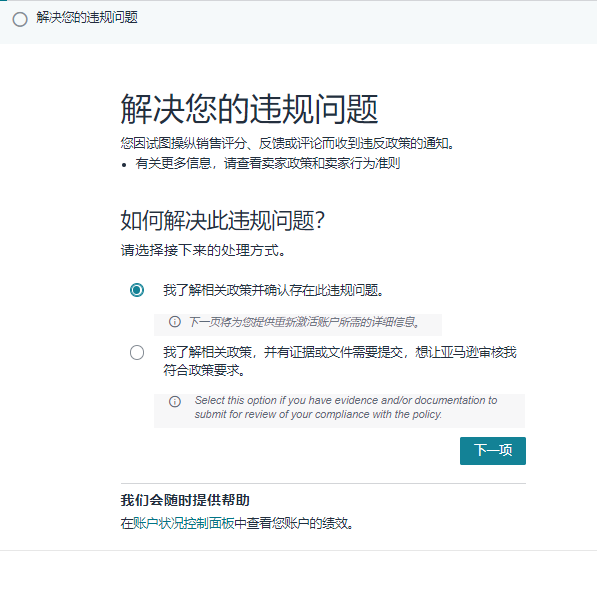
Task: Click the 如何解决此违规问题? heading
Action: click(x=223, y=221)
